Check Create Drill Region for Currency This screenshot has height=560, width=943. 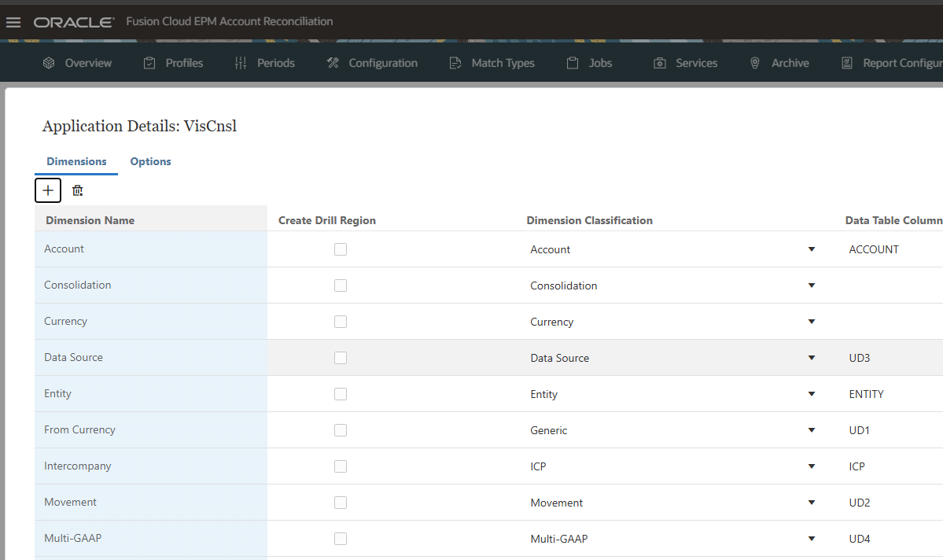341,322
